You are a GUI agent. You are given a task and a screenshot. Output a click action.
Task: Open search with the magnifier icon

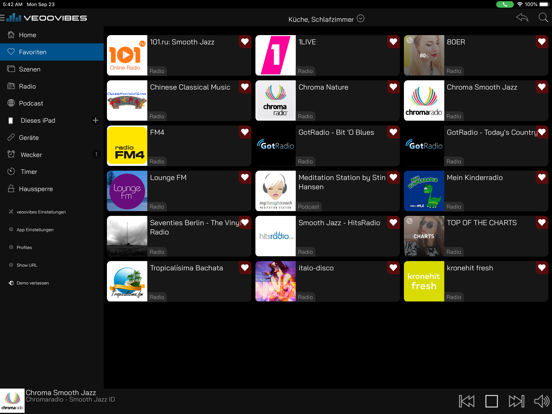pos(543,18)
